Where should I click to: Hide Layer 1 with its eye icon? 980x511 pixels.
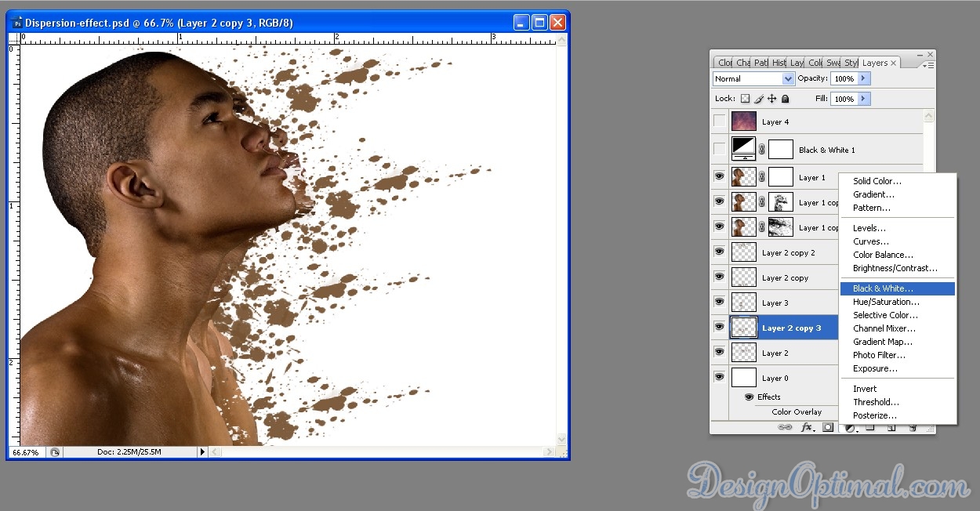719,177
